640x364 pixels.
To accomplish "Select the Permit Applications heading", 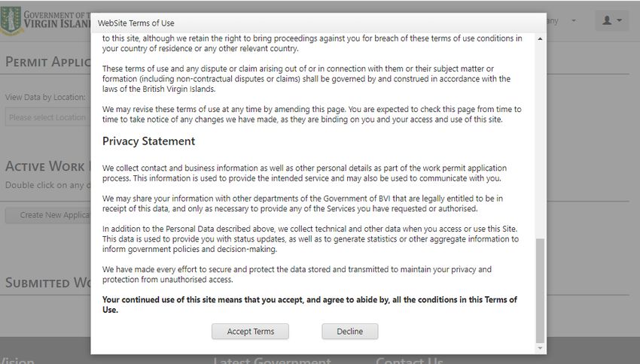I will pyautogui.click(x=47, y=62).
